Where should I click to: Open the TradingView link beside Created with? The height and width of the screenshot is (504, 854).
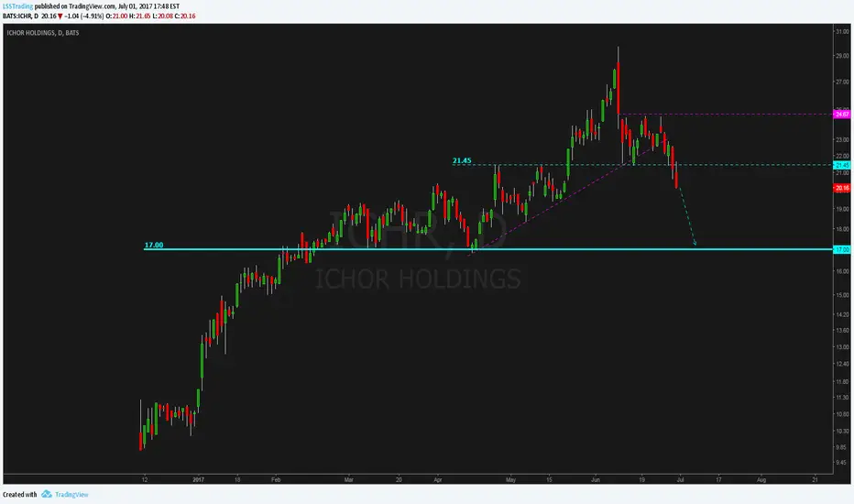click(x=71, y=495)
